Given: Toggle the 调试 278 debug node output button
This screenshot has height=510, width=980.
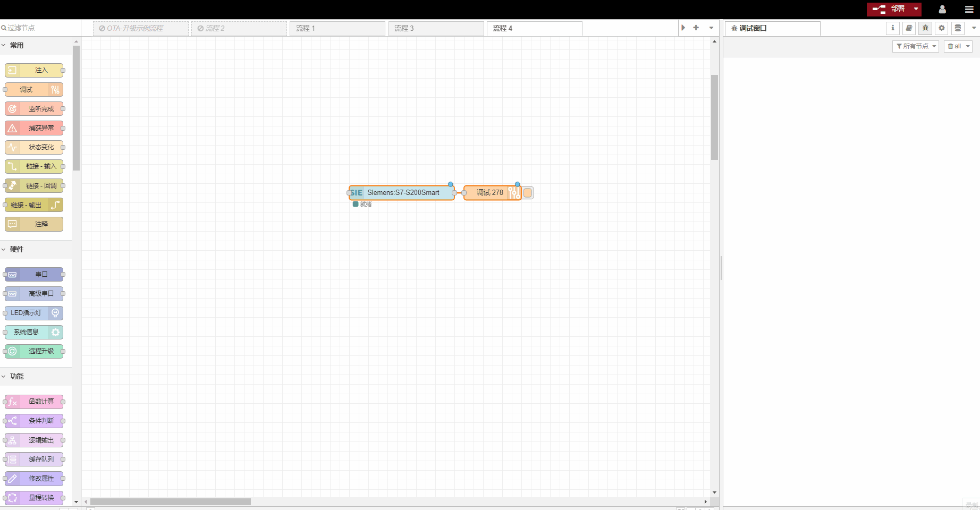Looking at the screenshot, I should point(528,193).
